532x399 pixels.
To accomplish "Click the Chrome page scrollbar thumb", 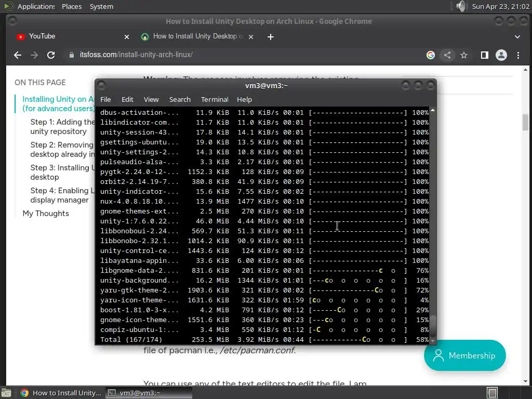I will point(526,123).
